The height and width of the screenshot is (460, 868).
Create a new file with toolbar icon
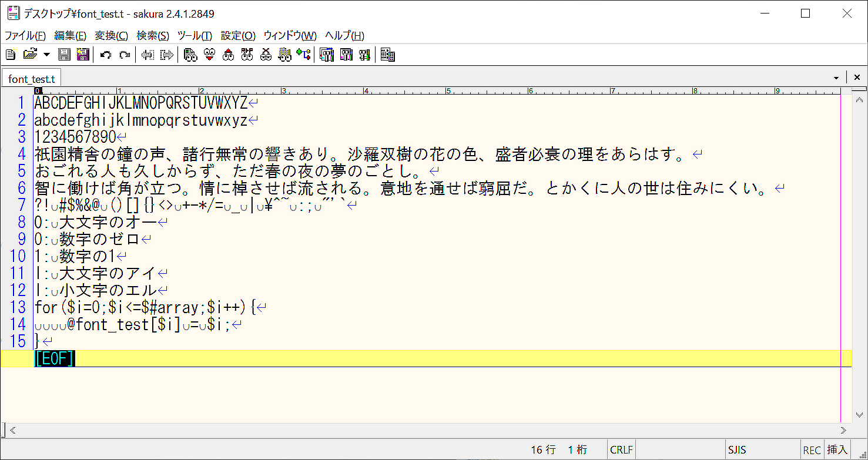10,55
